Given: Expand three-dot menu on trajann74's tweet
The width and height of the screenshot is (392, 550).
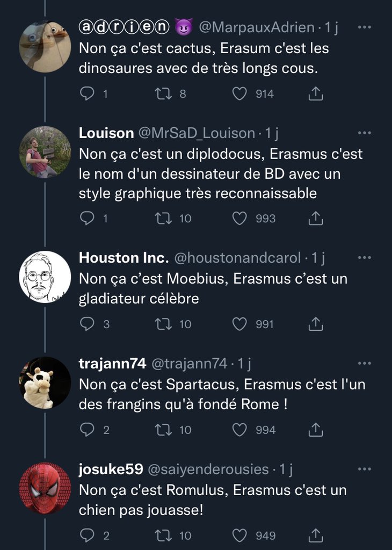Looking at the screenshot, I should pyautogui.click(x=365, y=364).
